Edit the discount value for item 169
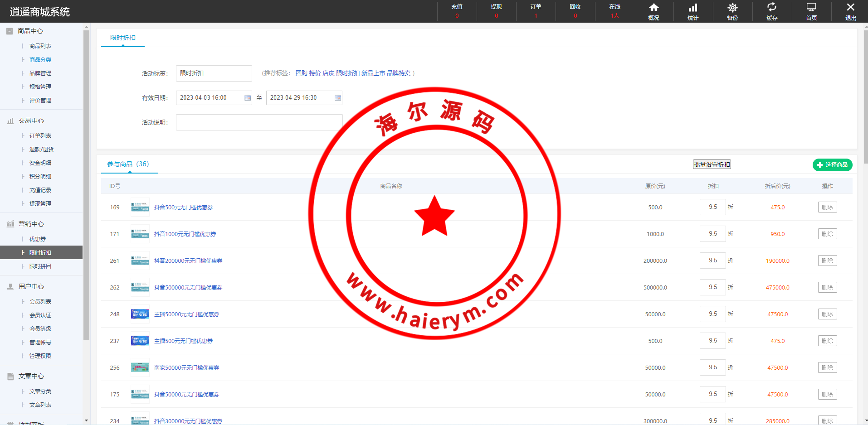The width and height of the screenshot is (868, 425). (712, 207)
